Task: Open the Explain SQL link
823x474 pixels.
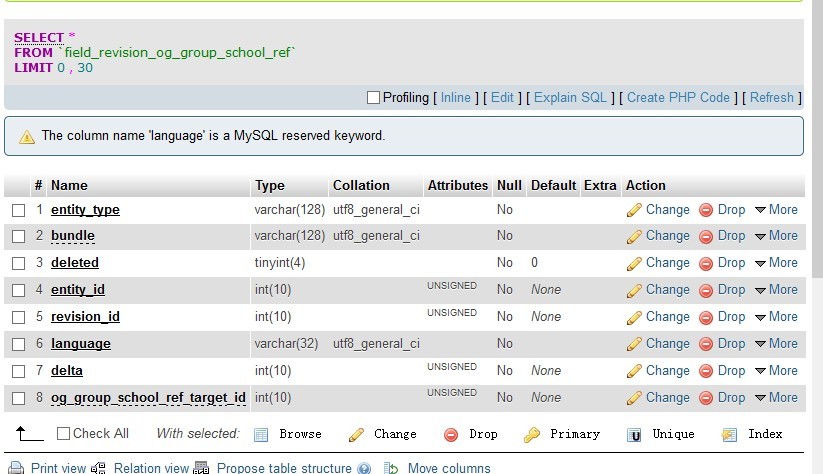Action: (x=570, y=98)
